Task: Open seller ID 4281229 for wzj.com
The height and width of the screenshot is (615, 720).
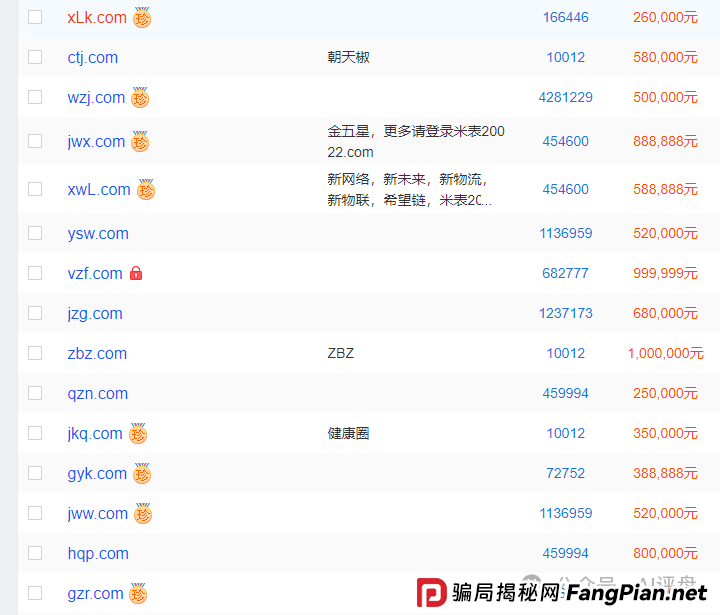Action: coord(565,97)
